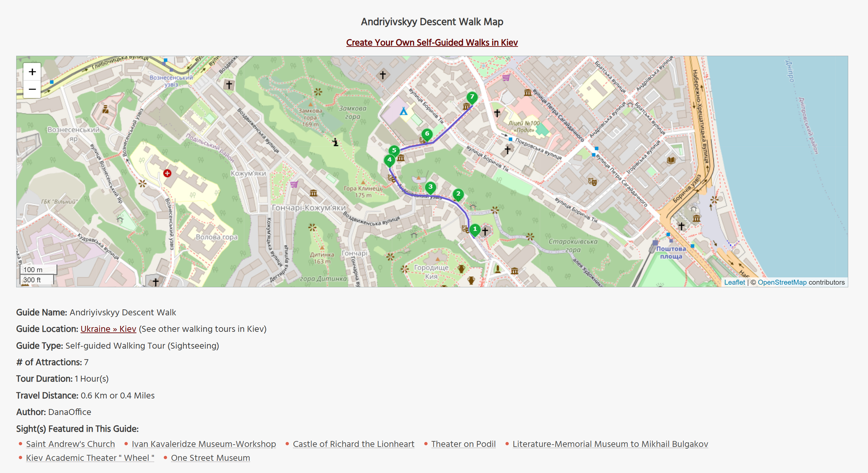Select green map marker number 1
This screenshot has height=473, width=868.
point(475,229)
